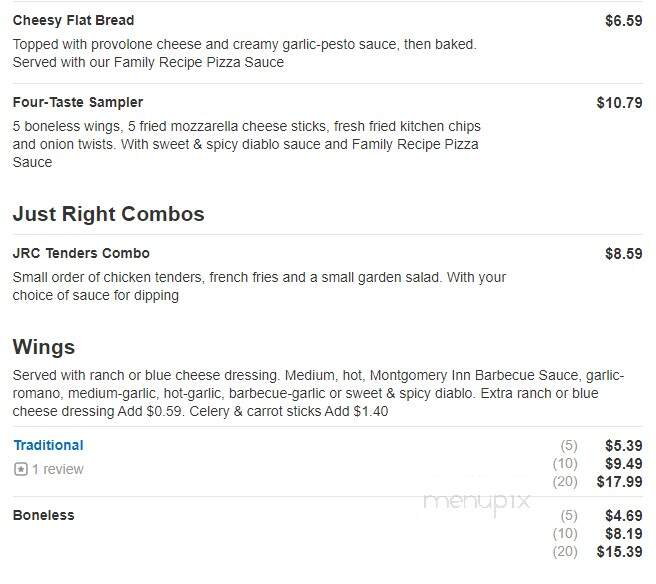The height and width of the screenshot is (584, 656).
Task: Click the menupix watermark logo
Action: pyautogui.click(x=477, y=502)
